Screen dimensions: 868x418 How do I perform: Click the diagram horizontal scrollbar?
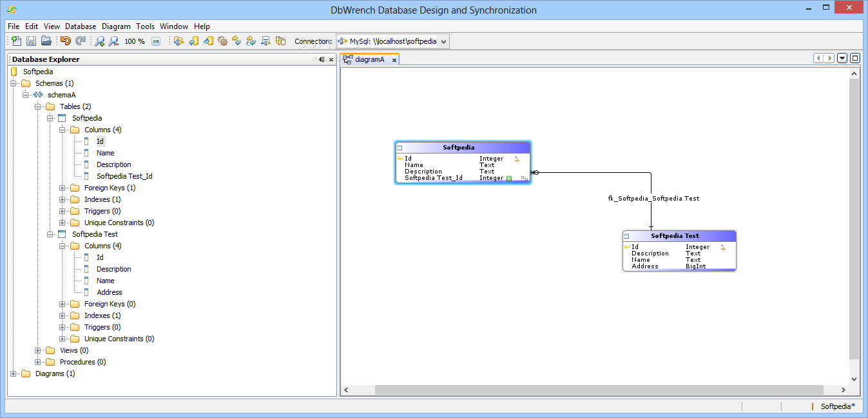[x=599, y=390]
